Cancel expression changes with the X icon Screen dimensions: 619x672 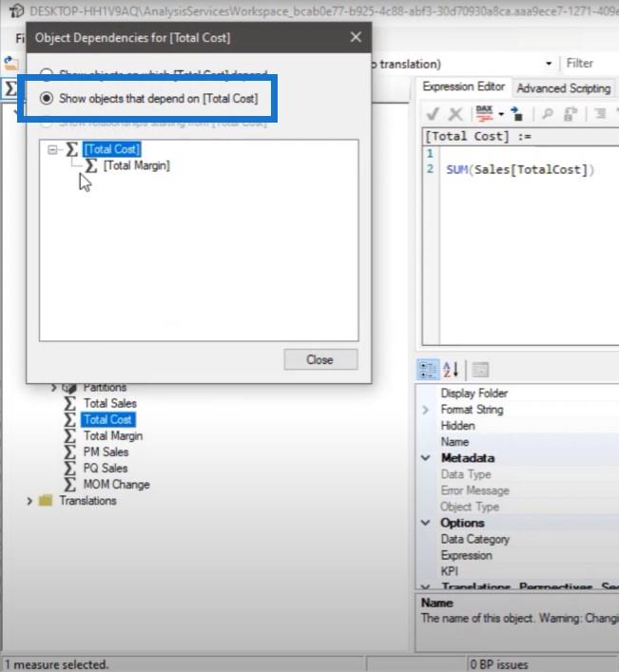coord(455,113)
